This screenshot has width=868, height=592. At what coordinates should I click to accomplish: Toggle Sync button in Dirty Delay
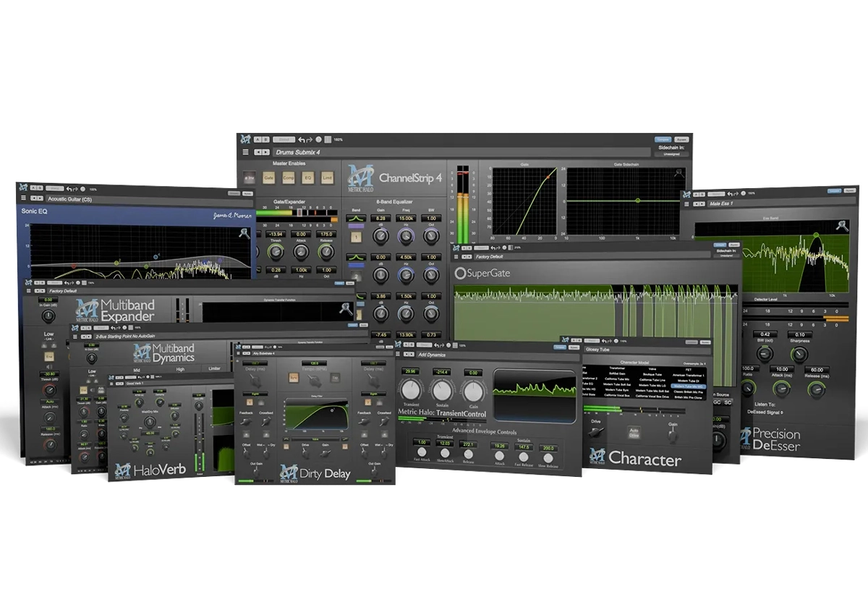294,376
